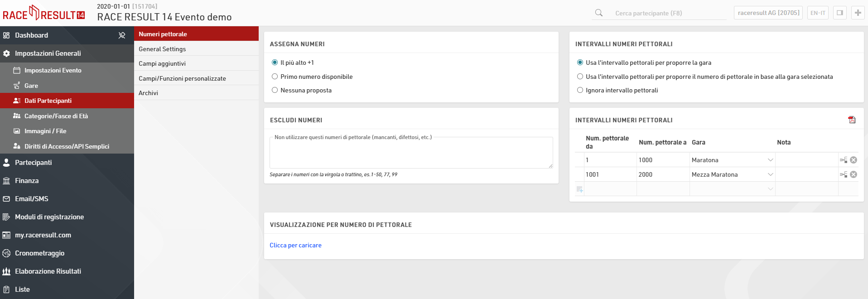Delete the Maratona bib range row

[x=854, y=160]
